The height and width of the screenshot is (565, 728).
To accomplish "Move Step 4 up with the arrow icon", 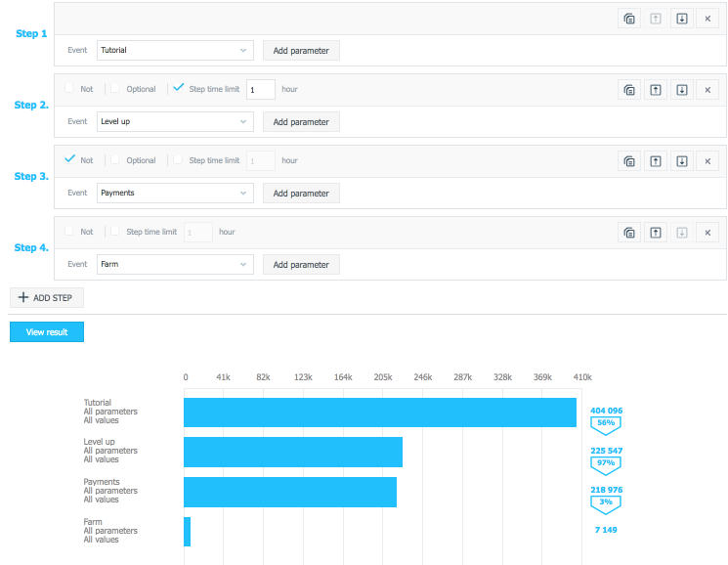I will click(x=657, y=233).
